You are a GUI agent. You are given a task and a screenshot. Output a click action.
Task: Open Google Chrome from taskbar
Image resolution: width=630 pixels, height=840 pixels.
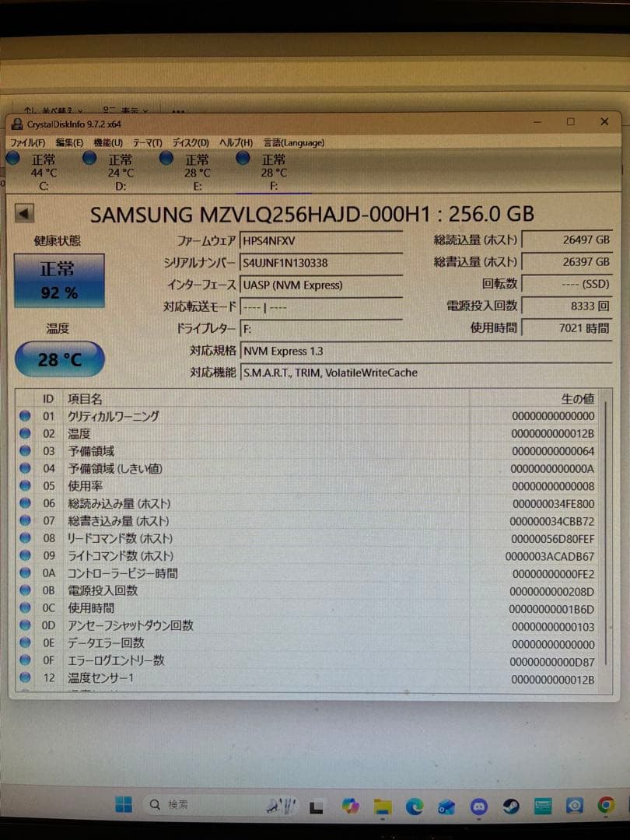[607, 805]
